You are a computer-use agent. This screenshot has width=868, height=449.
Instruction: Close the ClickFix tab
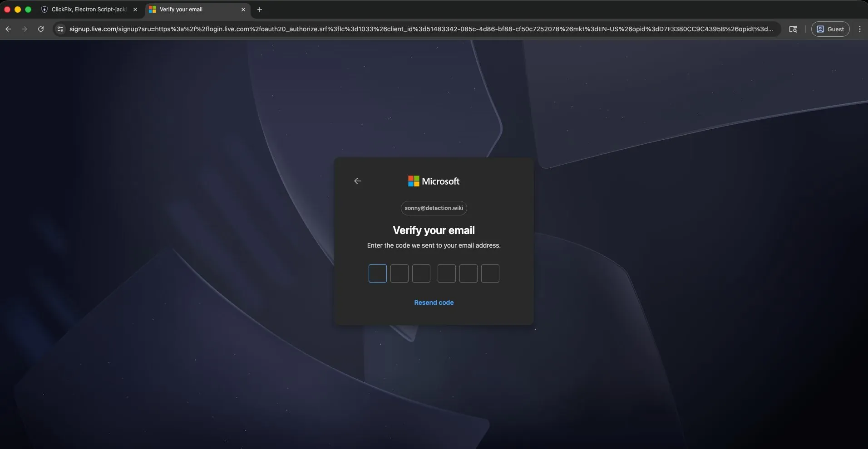point(135,10)
